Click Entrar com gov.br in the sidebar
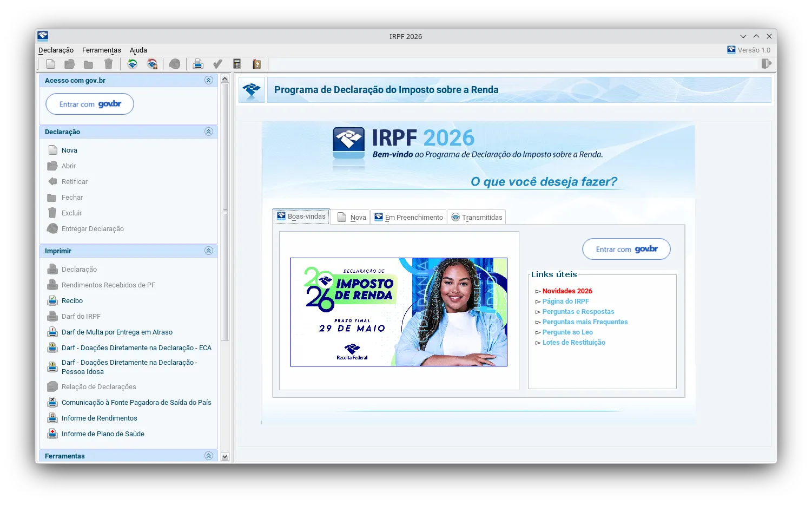The image size is (812, 505). (90, 104)
